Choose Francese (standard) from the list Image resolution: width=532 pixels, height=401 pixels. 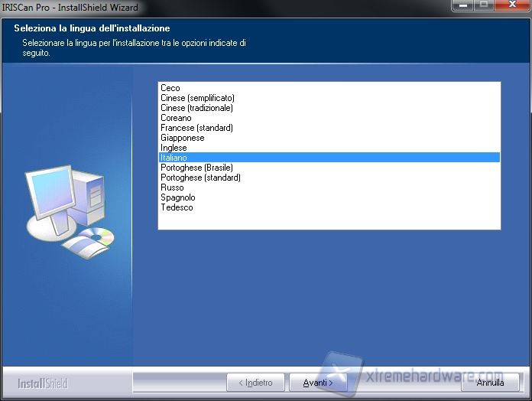click(x=196, y=128)
